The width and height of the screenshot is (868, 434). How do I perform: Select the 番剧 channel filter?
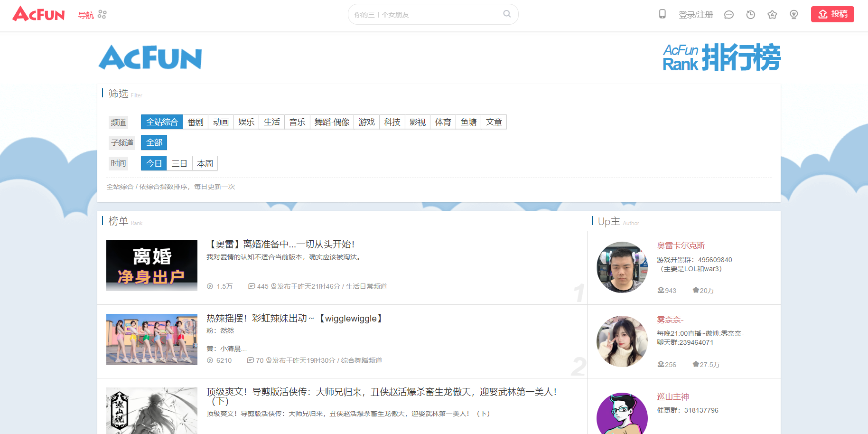click(x=196, y=122)
